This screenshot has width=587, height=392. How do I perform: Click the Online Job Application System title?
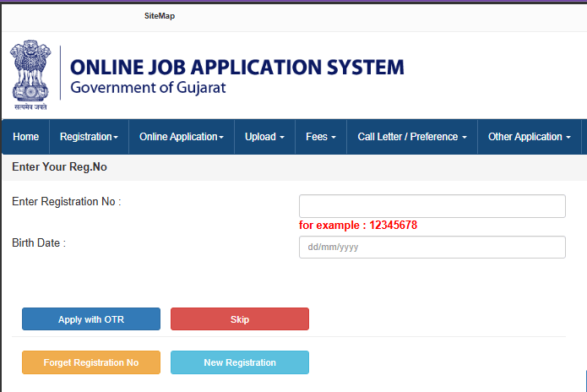237,68
